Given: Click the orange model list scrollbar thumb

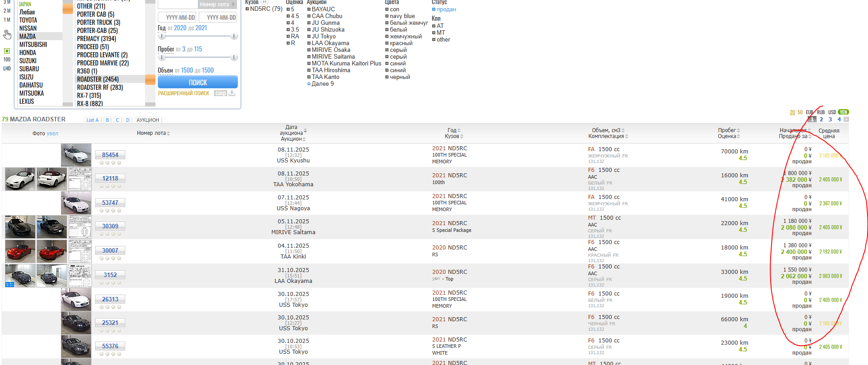Looking at the screenshot, I should tap(150, 80).
